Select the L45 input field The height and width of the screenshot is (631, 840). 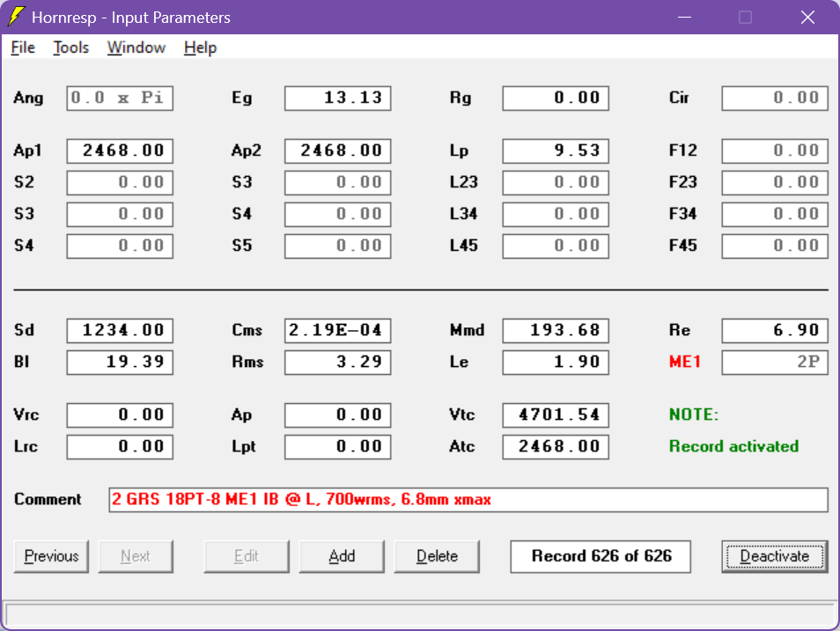(556, 246)
